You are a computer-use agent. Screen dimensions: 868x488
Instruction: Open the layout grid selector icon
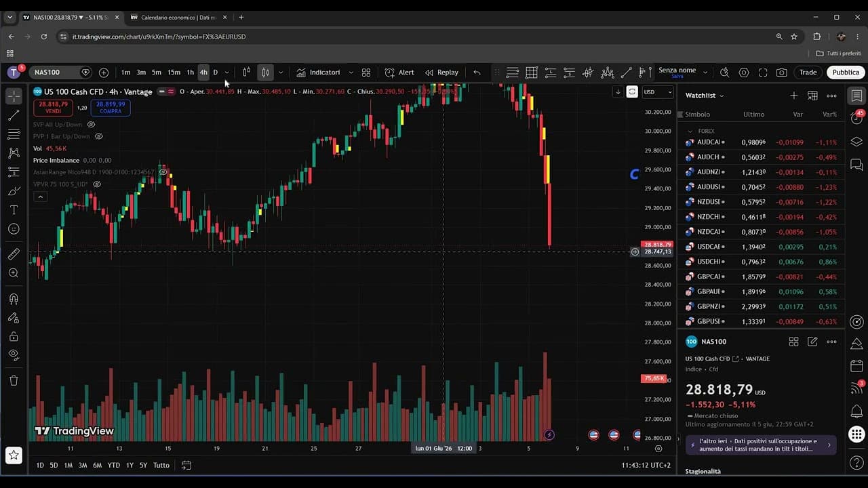[x=366, y=73]
